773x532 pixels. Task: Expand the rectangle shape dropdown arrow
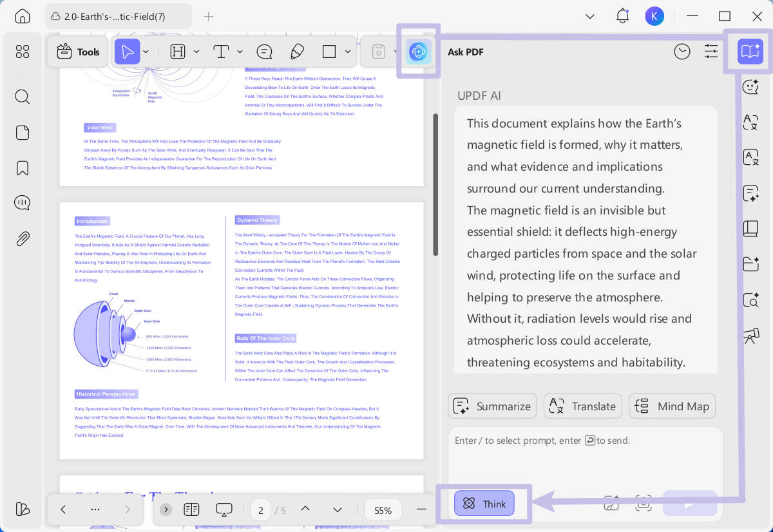coord(348,52)
